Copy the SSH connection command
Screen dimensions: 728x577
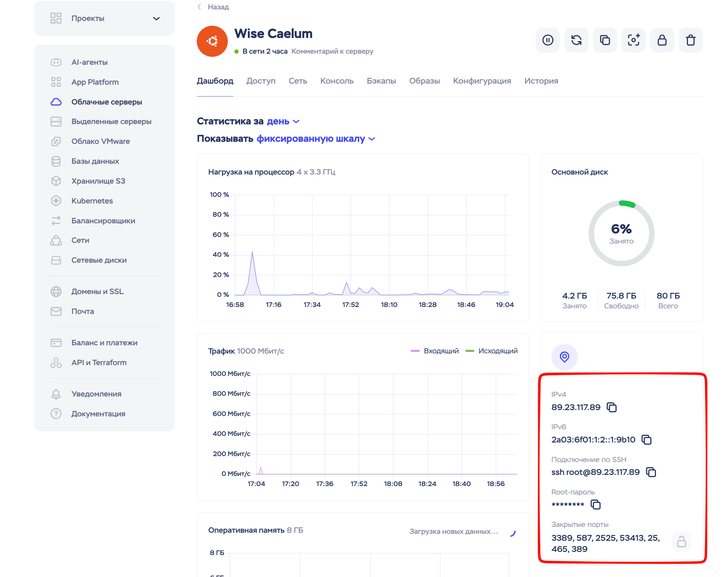click(x=651, y=472)
